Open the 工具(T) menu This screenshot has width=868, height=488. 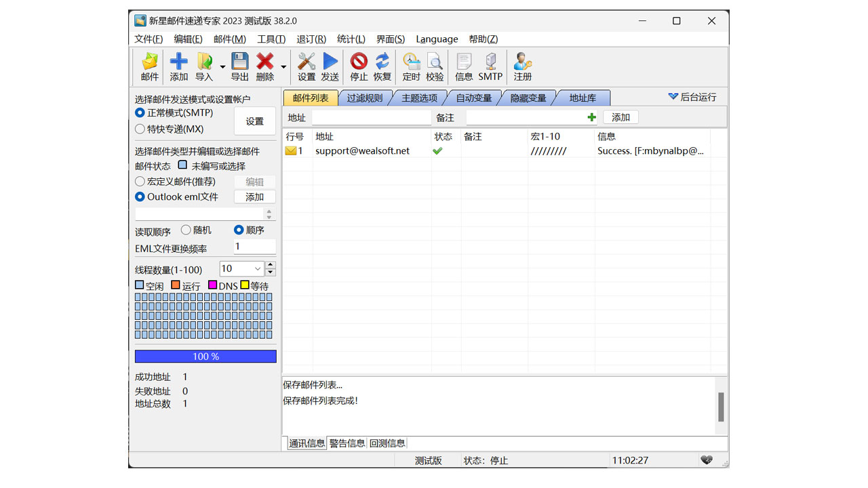click(x=271, y=39)
